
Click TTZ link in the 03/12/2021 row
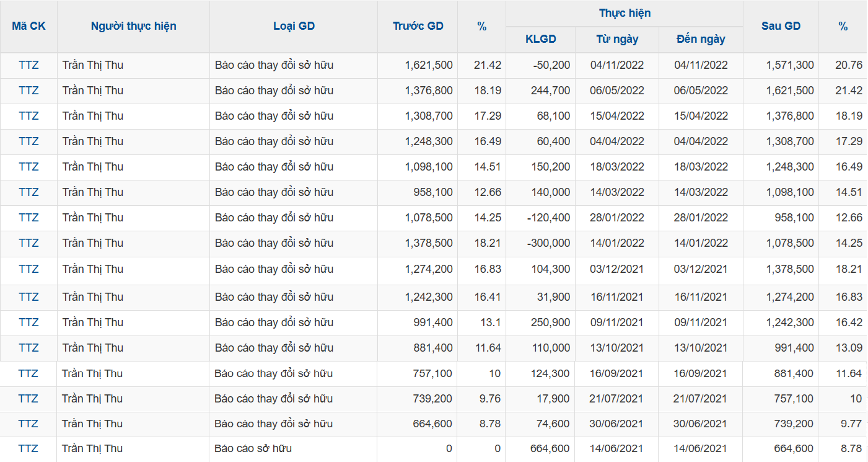click(28, 269)
